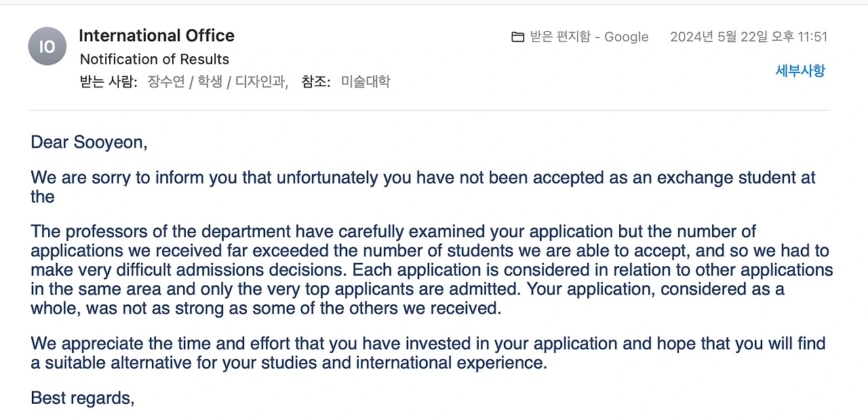Click the IO sender avatar icon
This screenshot has width=868, height=420.
47,46
